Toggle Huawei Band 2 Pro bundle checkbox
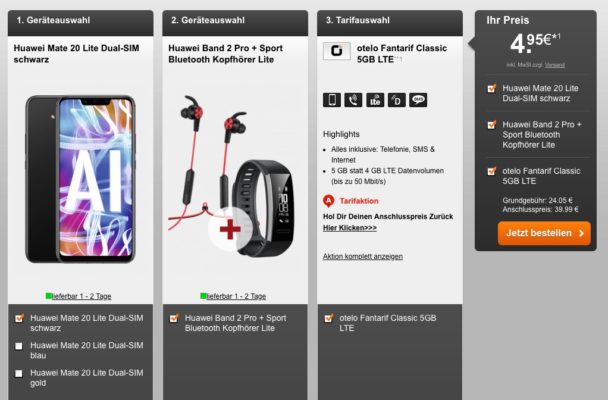Screen dimensions: 608x400 click(x=174, y=318)
